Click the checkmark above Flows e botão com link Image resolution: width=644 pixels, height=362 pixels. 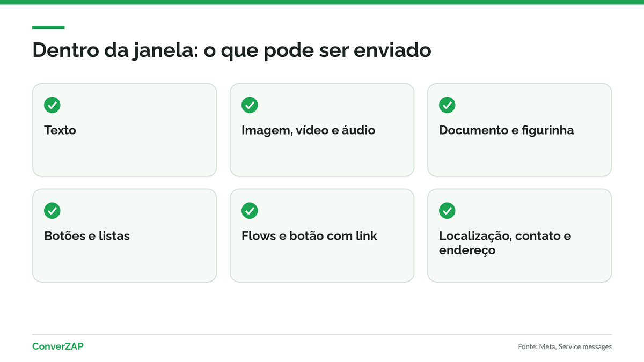coord(250,211)
